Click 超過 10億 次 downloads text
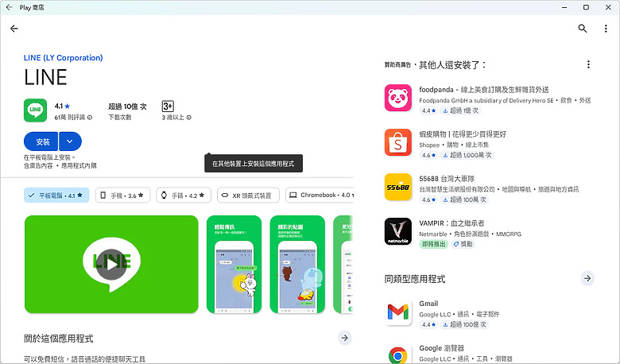Image resolution: width=620 pixels, height=364 pixels. 127,106
